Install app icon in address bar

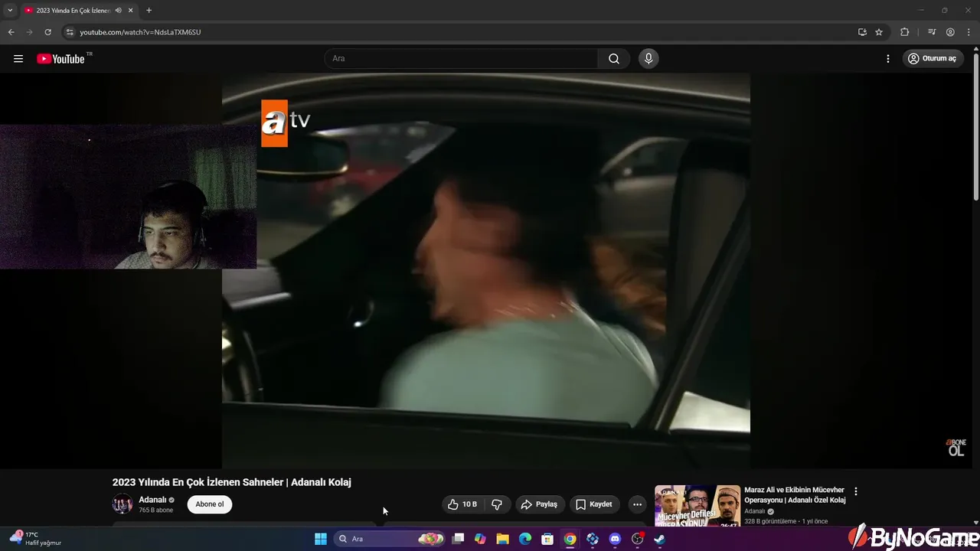tap(862, 32)
